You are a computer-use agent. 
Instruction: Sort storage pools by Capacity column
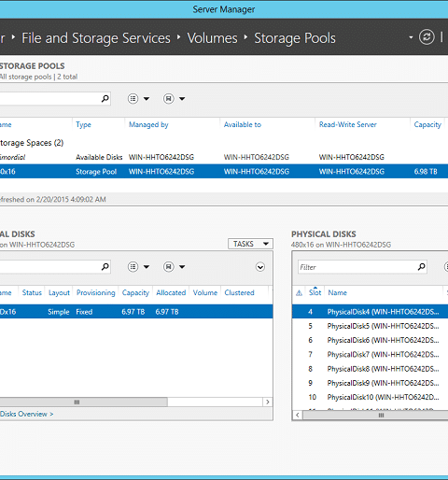[427, 124]
